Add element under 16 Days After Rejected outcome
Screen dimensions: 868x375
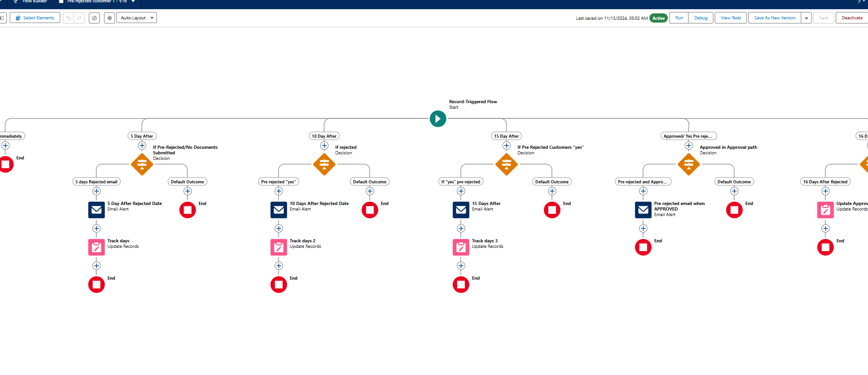pyautogui.click(x=826, y=191)
